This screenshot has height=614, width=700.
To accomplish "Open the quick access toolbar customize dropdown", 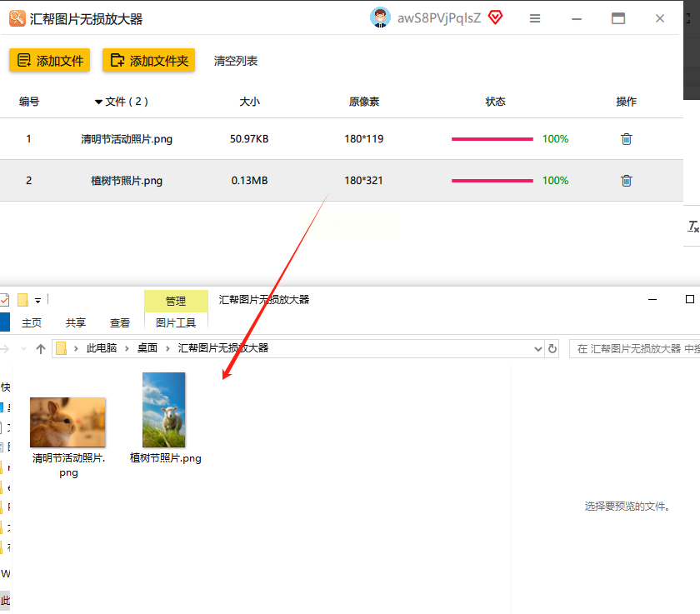I will tap(38, 300).
